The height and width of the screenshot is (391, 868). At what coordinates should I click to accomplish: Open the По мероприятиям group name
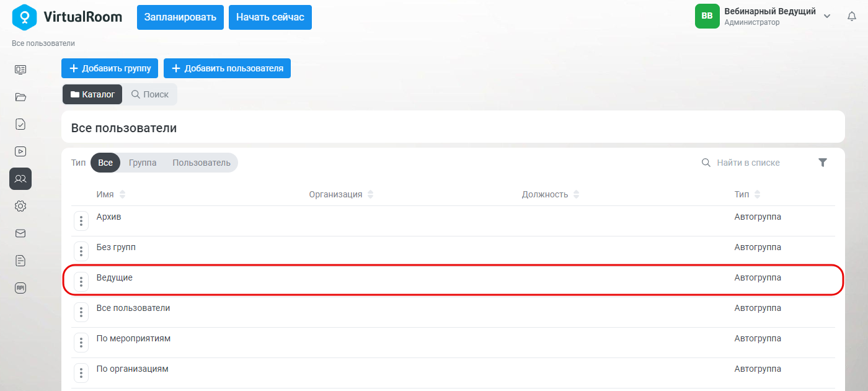[133, 338]
